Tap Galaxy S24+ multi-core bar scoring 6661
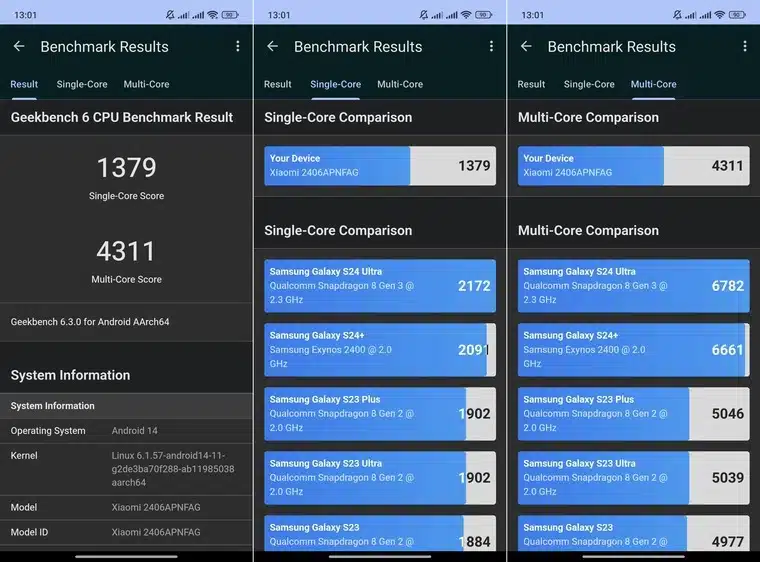Image resolution: width=760 pixels, height=562 pixels. pyautogui.click(x=633, y=350)
